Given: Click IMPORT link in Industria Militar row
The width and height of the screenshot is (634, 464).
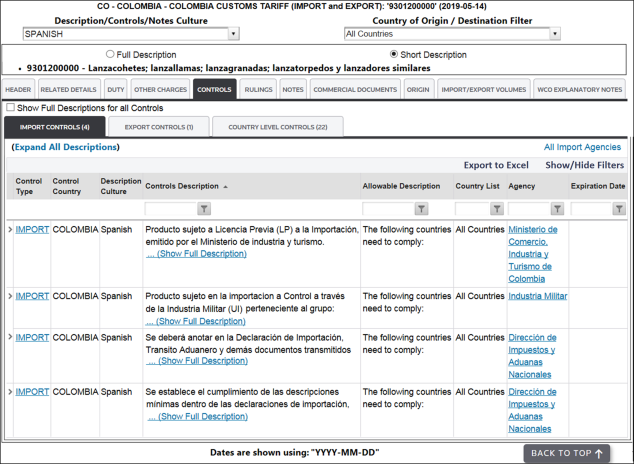Looking at the screenshot, I should (32, 296).
